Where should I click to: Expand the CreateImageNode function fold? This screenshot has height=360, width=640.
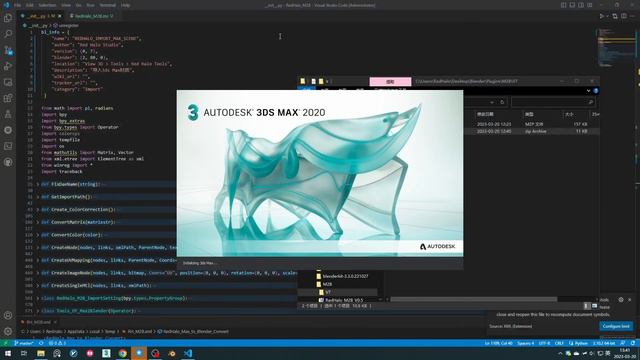click(38, 273)
